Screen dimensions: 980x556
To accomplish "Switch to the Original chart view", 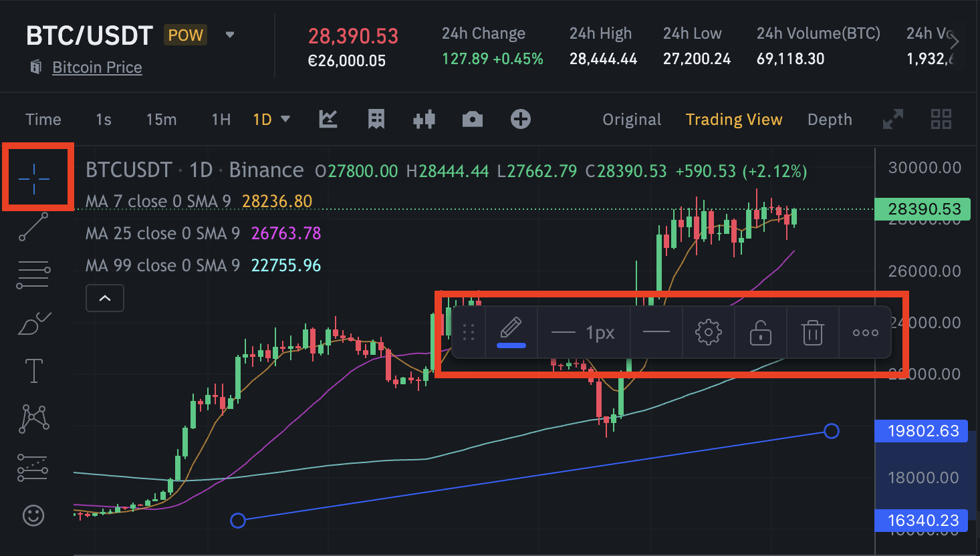I will [x=632, y=120].
